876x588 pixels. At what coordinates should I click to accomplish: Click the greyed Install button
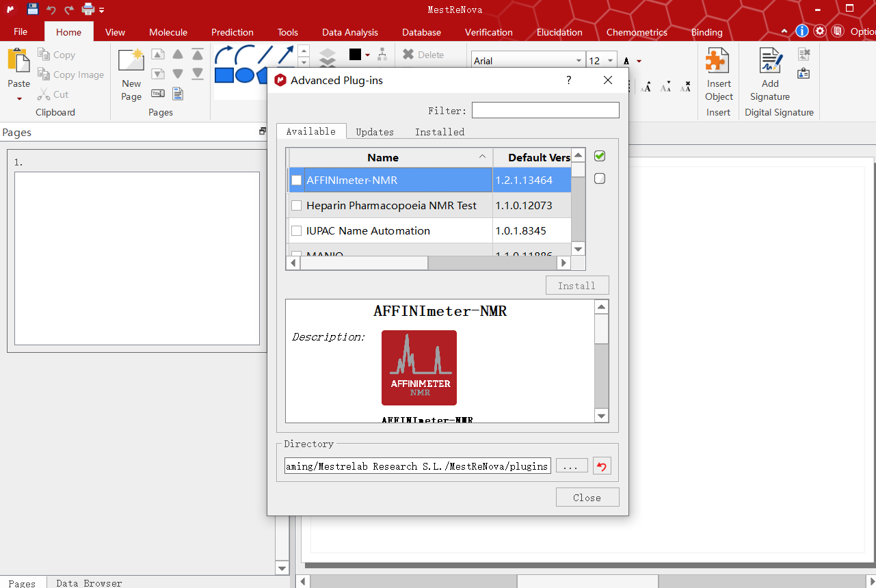tap(577, 285)
